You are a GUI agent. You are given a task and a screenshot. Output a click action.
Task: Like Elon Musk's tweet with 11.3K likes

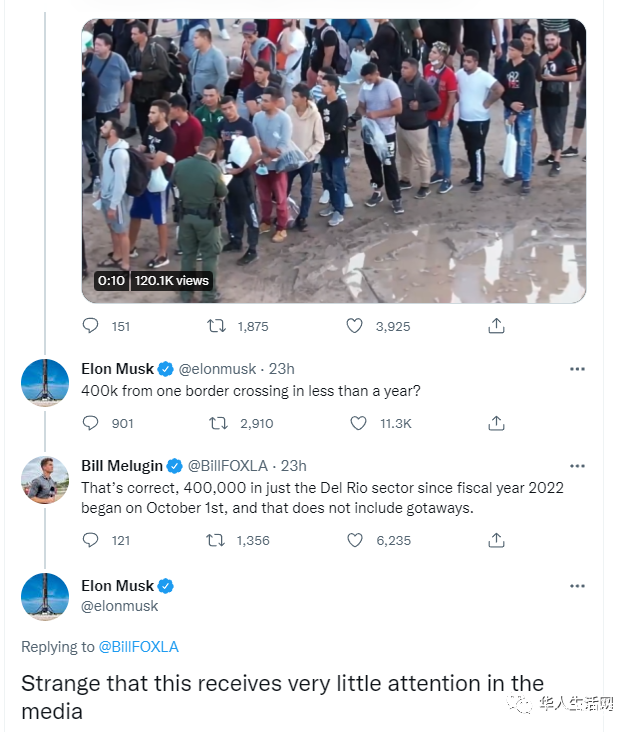coord(358,423)
